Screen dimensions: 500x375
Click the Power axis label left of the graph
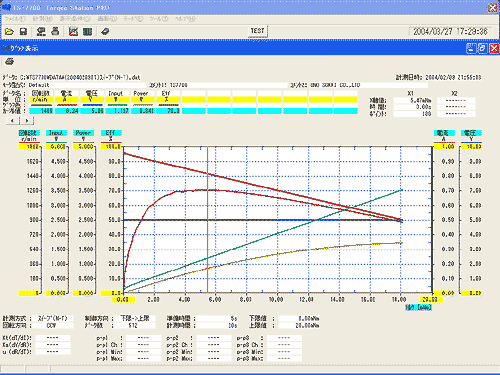[84, 133]
